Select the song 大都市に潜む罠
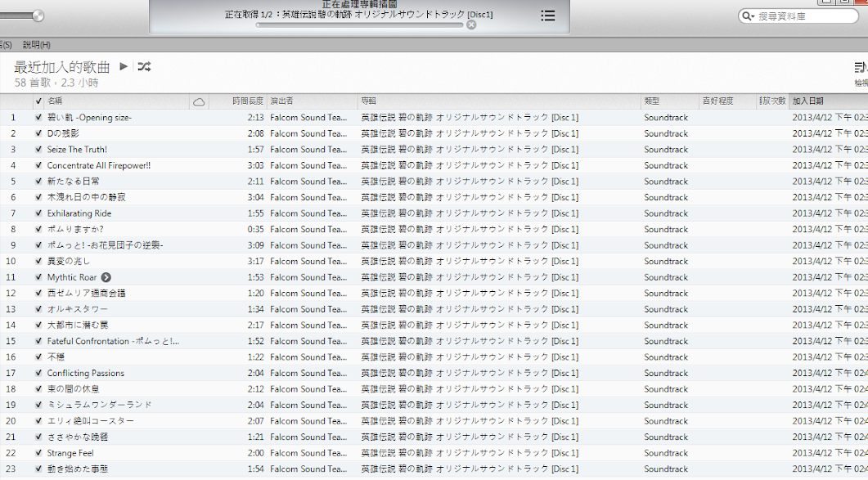Screen dimensions: 868x480 78,325
